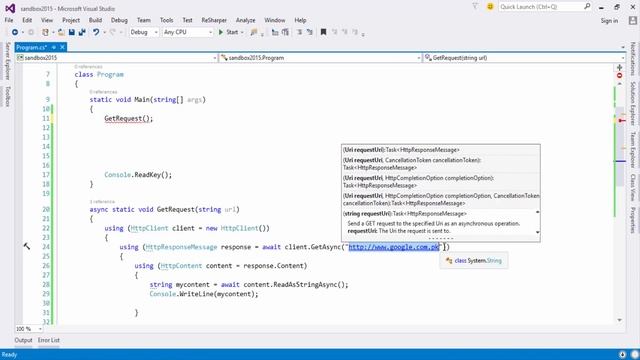
Task: Open the Class View side tab
Action: [633, 187]
